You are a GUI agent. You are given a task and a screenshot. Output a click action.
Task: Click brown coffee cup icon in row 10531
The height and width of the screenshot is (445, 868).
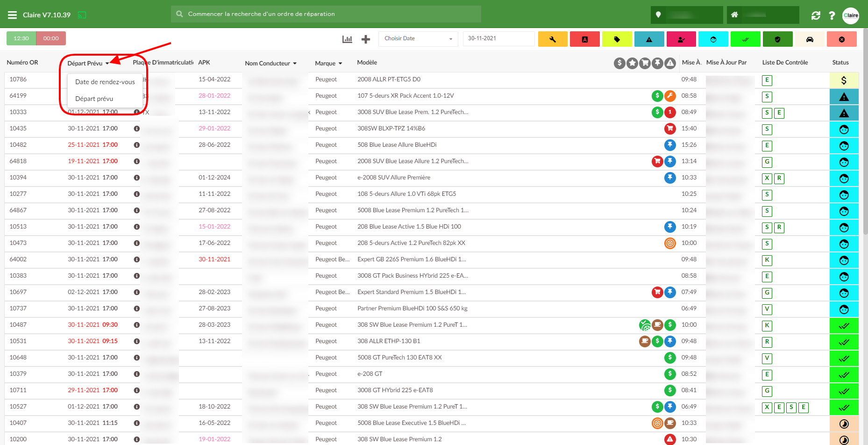tap(645, 341)
